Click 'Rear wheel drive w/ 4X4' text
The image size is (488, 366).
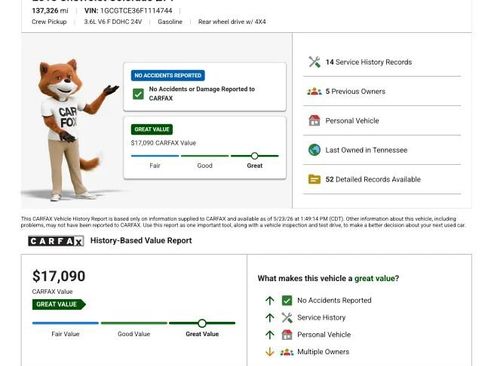click(x=232, y=22)
